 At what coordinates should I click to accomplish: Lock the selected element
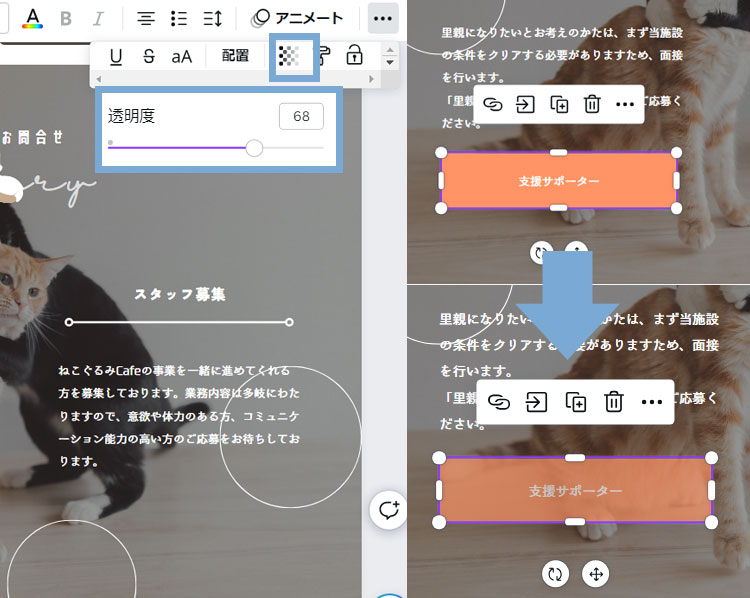coord(354,55)
